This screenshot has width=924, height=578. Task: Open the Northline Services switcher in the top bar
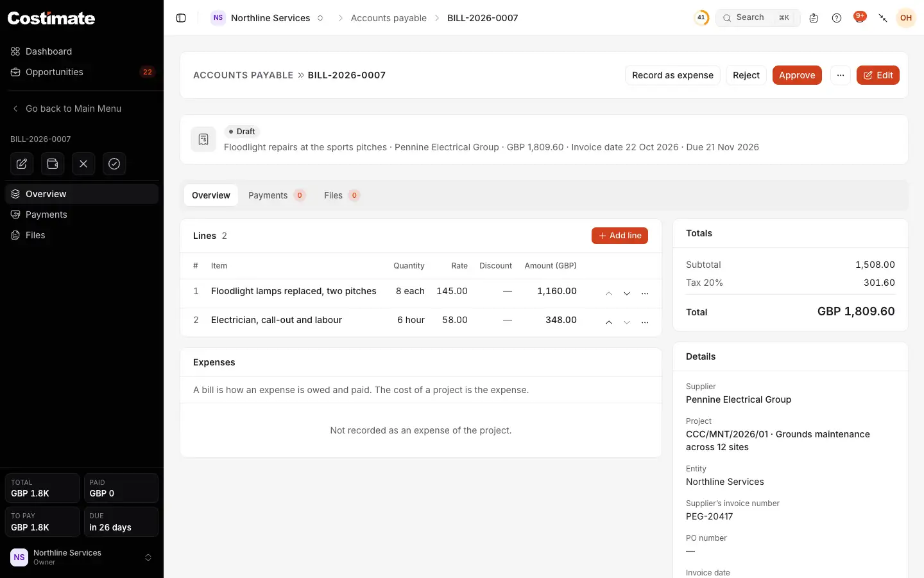point(268,18)
